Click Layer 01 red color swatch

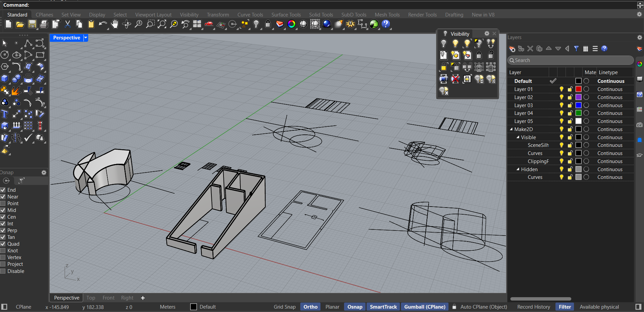click(x=578, y=89)
